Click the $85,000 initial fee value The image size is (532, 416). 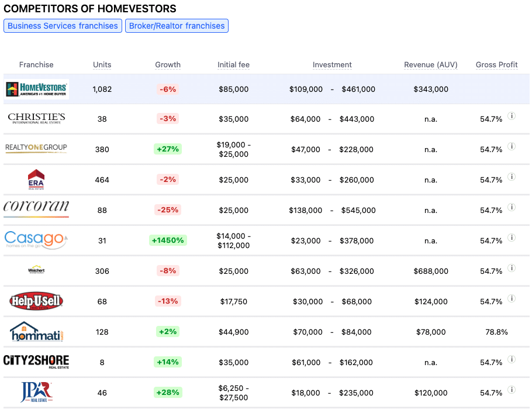[x=233, y=90]
